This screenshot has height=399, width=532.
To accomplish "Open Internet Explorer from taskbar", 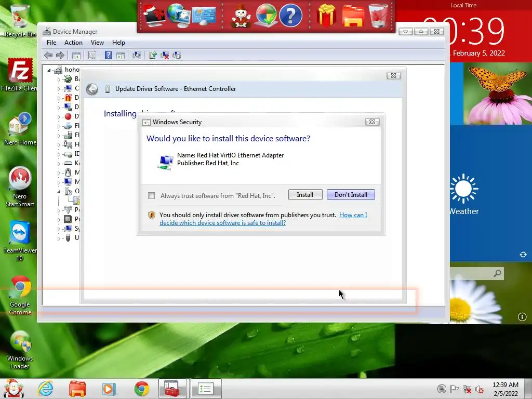I will pos(46,389).
